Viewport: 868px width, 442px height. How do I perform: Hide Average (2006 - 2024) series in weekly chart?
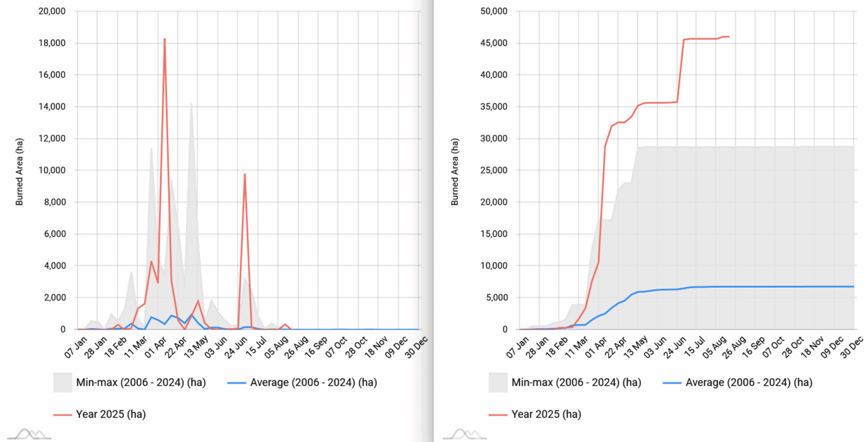click(313, 382)
